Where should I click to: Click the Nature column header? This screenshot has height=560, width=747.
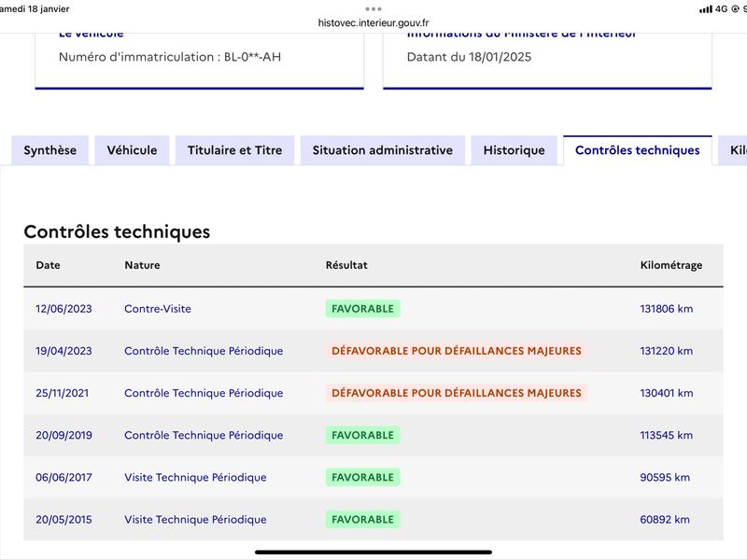tap(142, 265)
